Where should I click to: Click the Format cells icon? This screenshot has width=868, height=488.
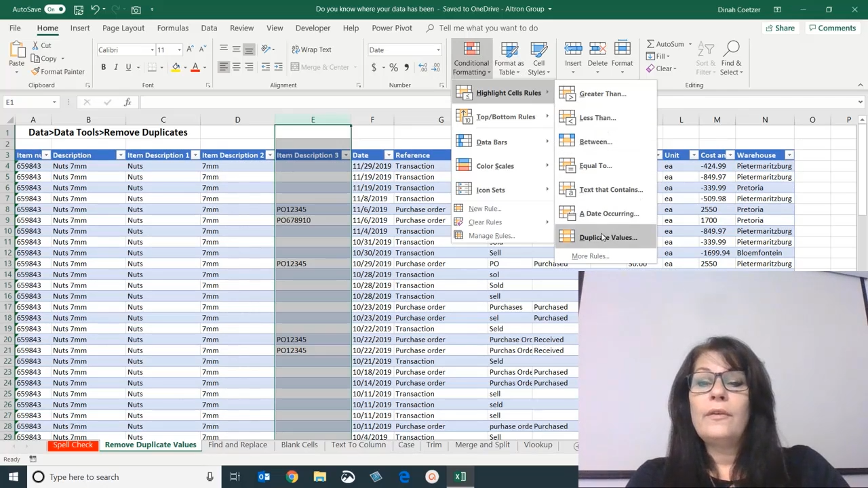click(x=622, y=50)
